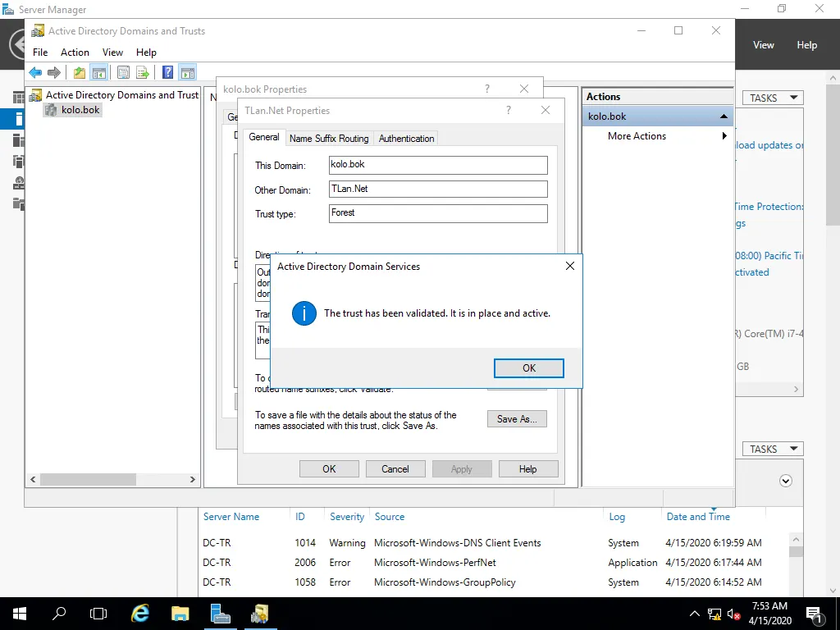840x630 pixels.
Task: Click the All Servers sidebar icon
Action: tap(18, 140)
